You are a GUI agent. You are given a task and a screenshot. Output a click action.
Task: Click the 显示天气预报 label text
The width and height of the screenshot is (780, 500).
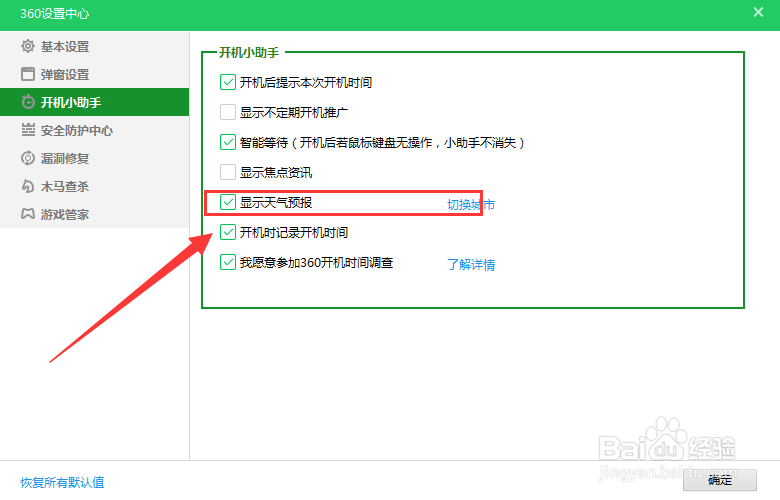[276, 202]
